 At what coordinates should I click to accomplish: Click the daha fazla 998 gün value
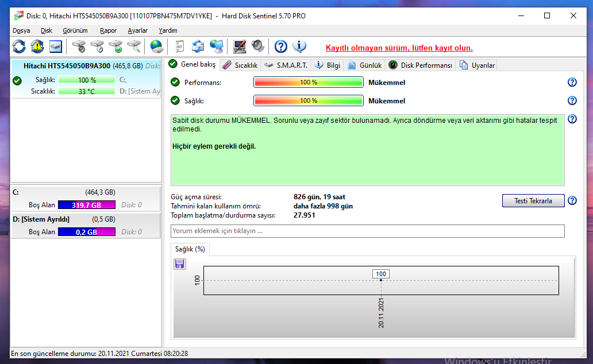click(x=323, y=206)
